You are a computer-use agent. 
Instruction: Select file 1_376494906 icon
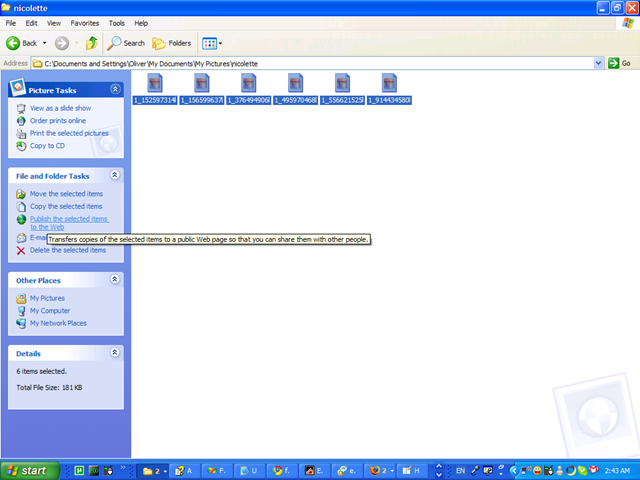[249, 83]
